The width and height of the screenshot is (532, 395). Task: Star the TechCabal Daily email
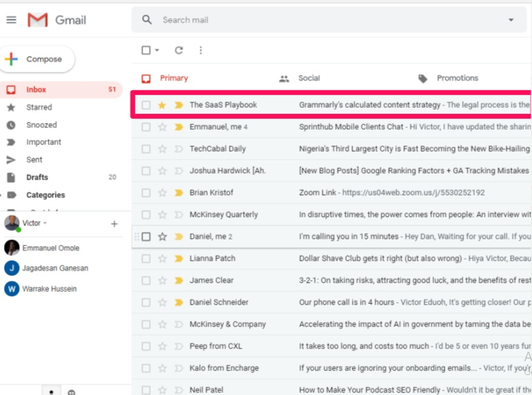162,149
